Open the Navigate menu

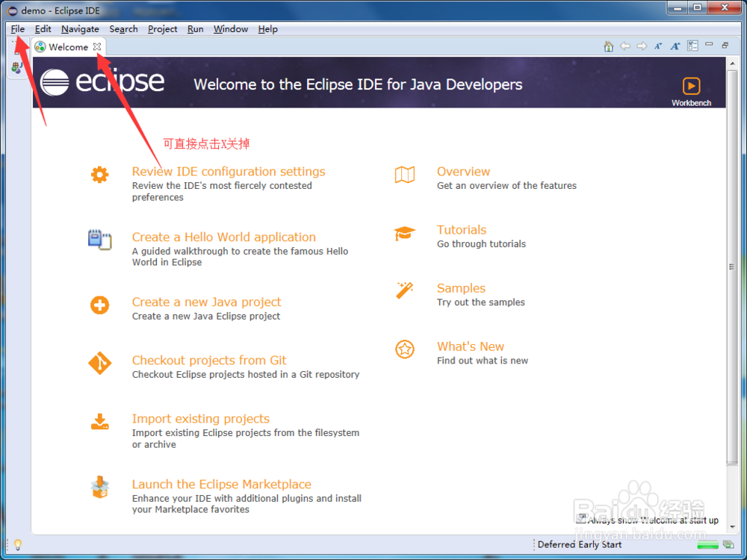80,29
